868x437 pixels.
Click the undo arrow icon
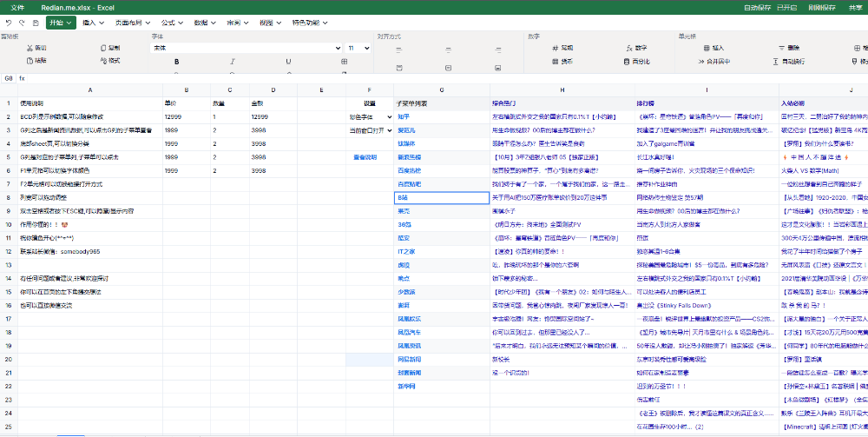9,22
